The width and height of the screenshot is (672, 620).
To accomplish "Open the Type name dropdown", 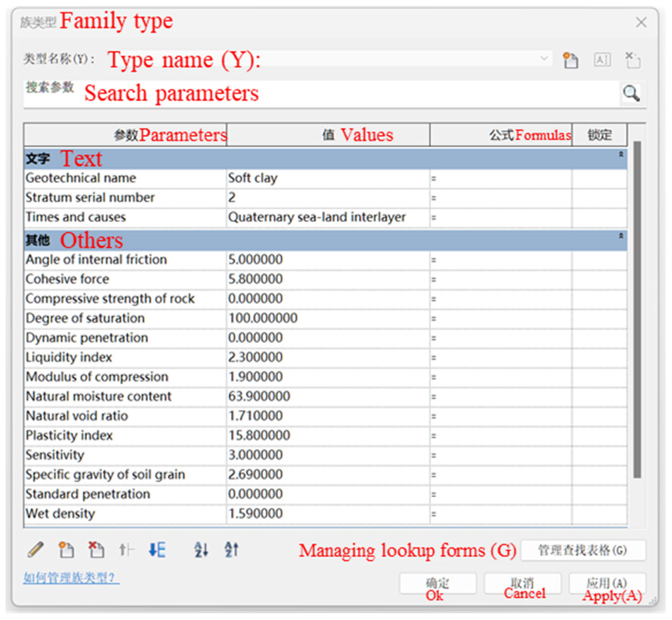I will tap(544, 59).
